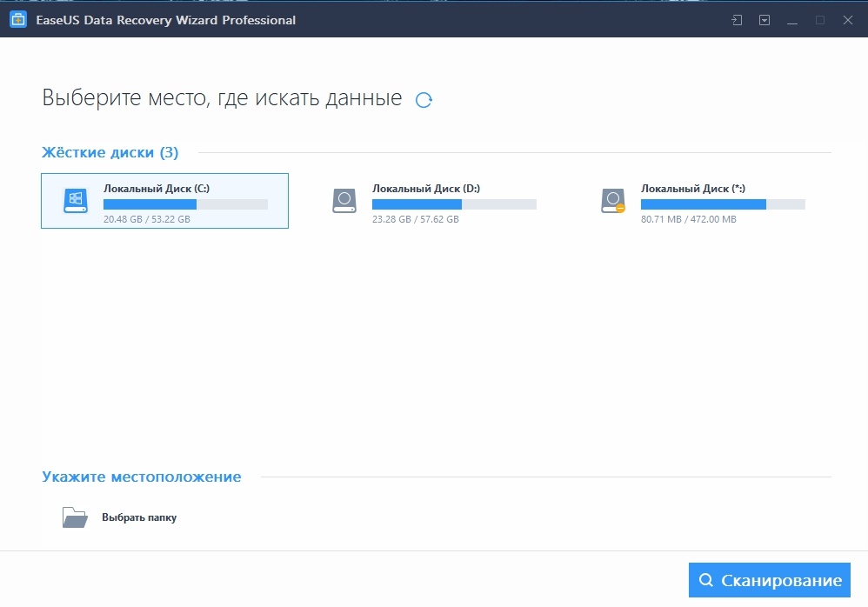The height and width of the screenshot is (607, 868).
Task: Click Локальный Диск (*:) label
Action: pos(693,188)
